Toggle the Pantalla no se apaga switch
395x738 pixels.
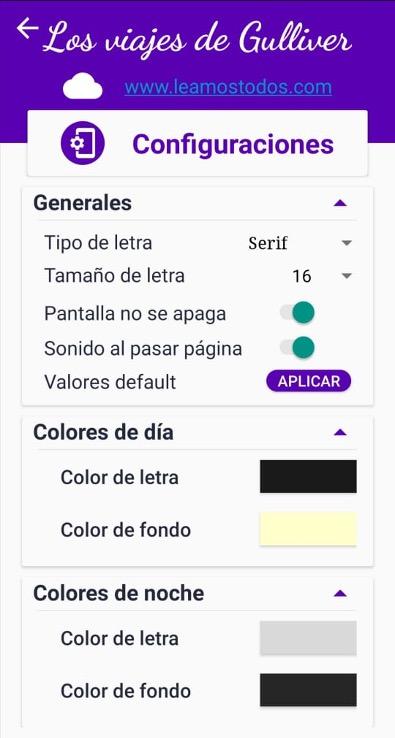coord(298,313)
